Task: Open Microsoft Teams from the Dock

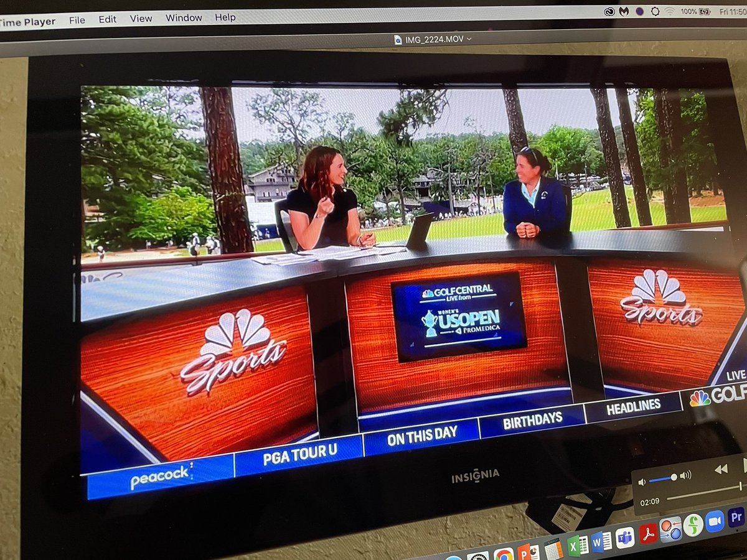Action: pyautogui.click(x=625, y=539)
